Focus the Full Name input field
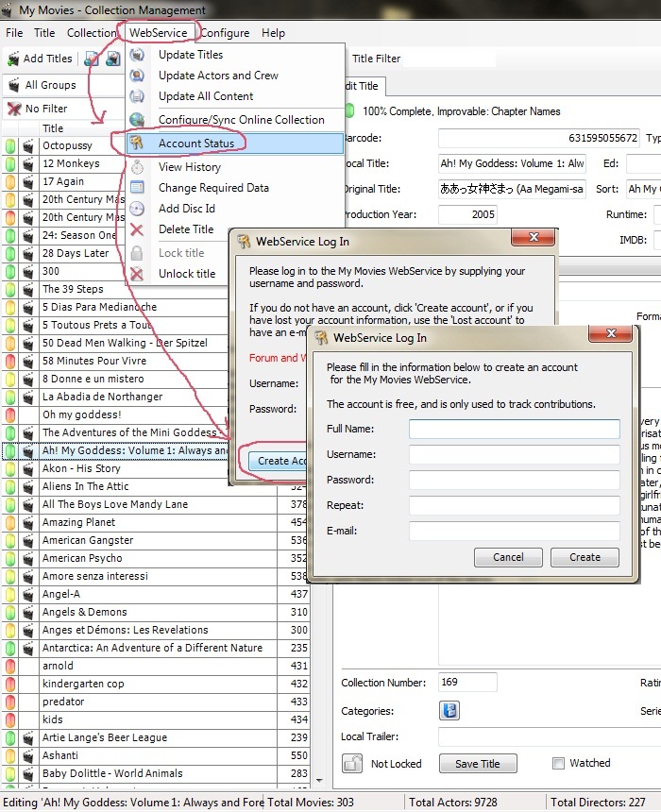Viewport: 661px width, 812px height. 514,430
